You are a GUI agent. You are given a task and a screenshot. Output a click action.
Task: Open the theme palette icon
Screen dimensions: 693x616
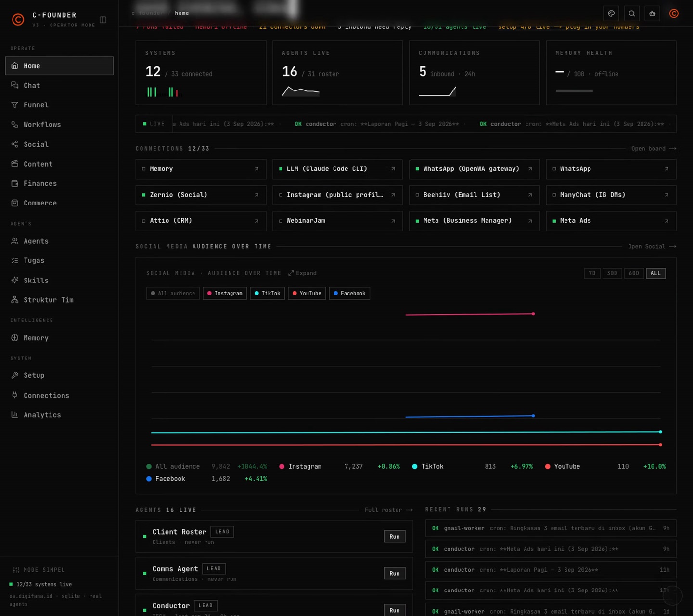(611, 13)
